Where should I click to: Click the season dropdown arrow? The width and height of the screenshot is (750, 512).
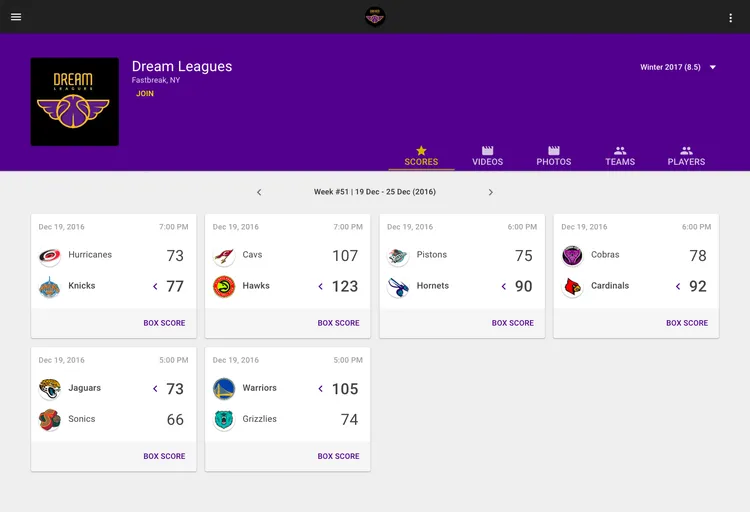coord(713,67)
